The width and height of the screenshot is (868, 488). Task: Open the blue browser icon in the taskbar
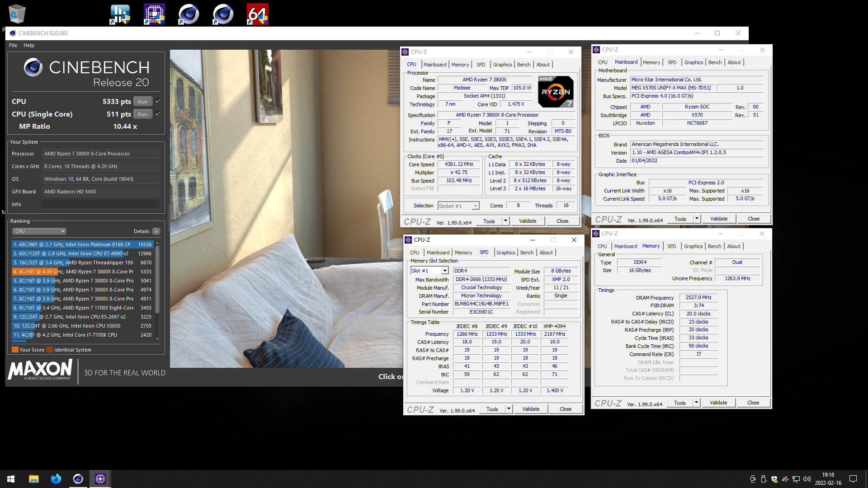[x=56, y=479]
